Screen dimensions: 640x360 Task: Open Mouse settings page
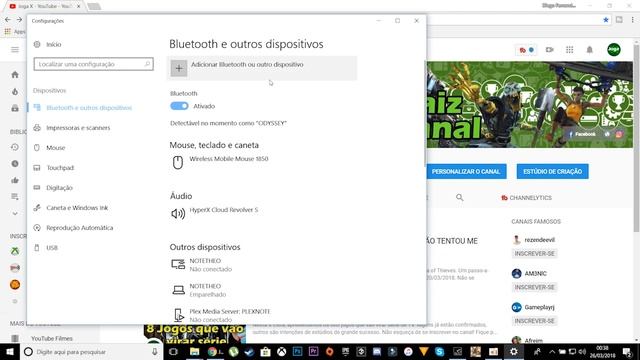click(x=56, y=148)
